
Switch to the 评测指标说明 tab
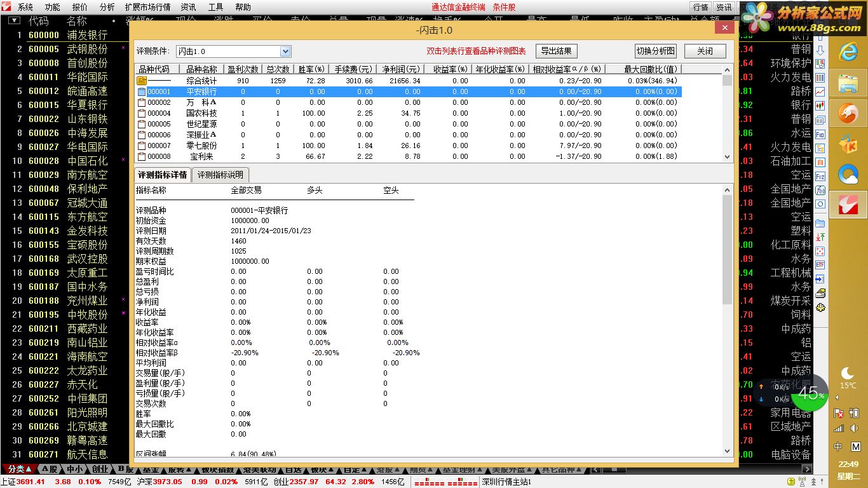[220, 175]
